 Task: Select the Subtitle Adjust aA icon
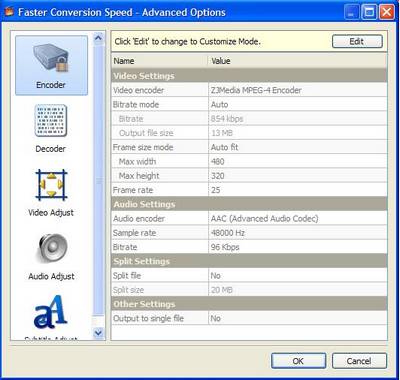point(50,312)
